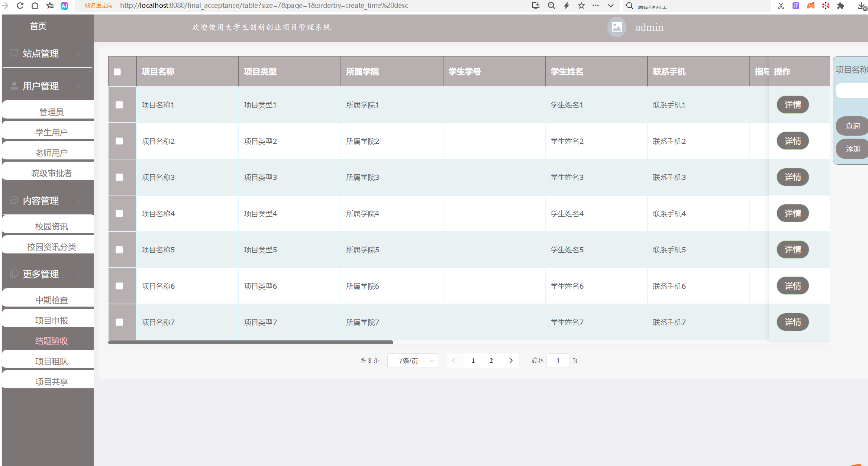
Task: Reload the page with browser refresh icon
Action: click(20, 6)
